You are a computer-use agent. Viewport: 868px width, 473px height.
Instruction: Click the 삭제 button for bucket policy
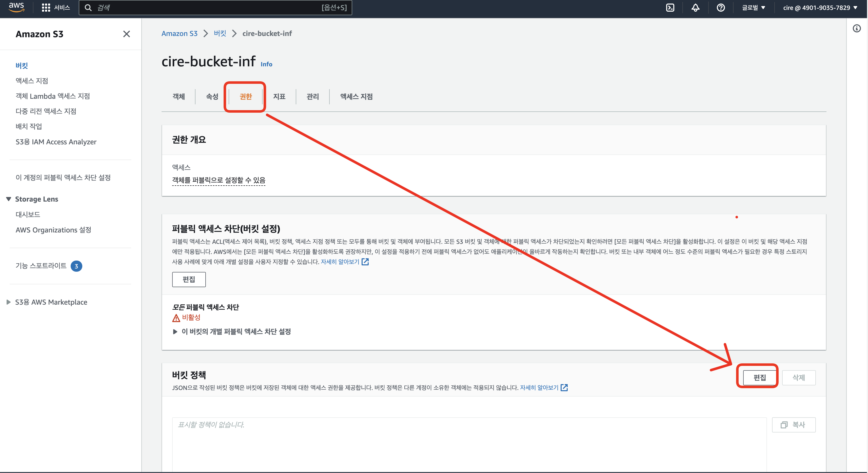799,378
